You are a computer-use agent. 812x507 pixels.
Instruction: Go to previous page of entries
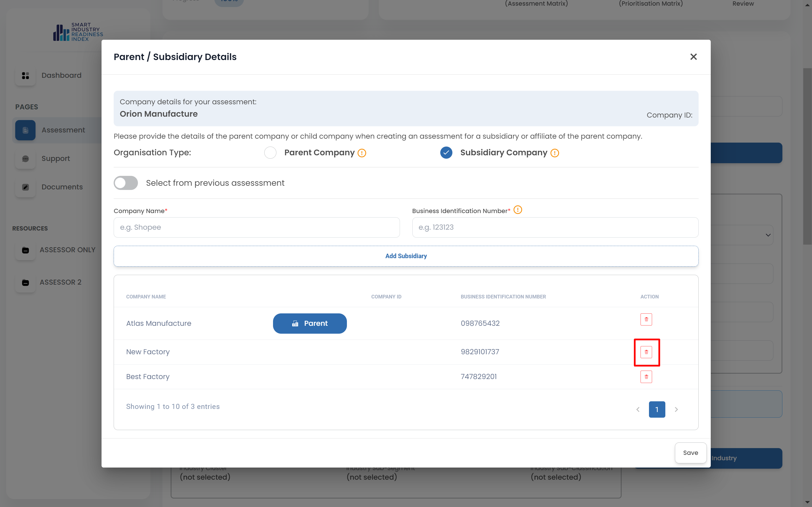coord(638,409)
